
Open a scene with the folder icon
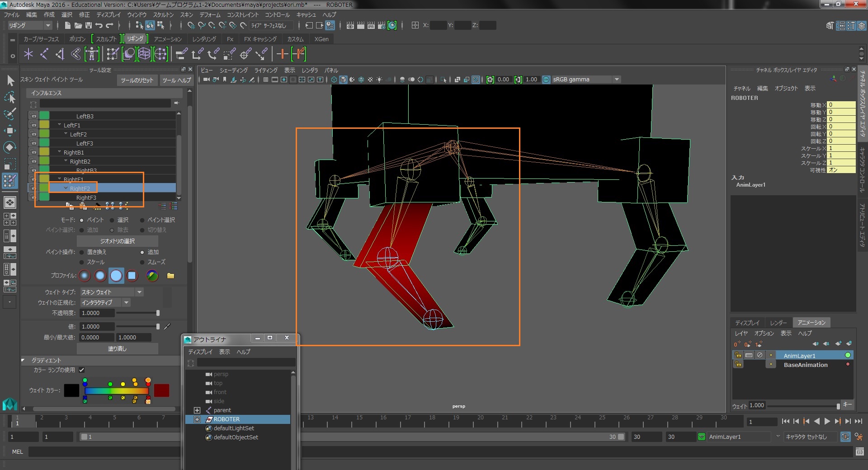click(78, 25)
